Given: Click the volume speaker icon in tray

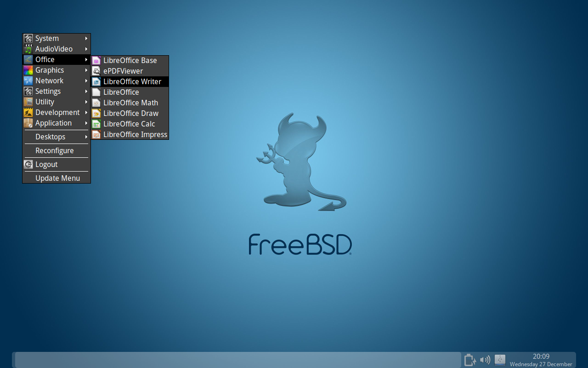Looking at the screenshot, I should (485, 360).
